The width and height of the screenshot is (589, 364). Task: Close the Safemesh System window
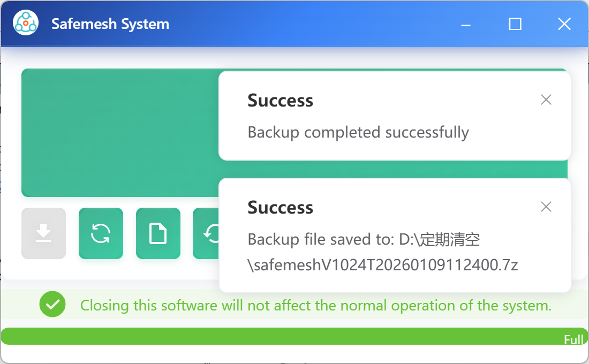click(x=564, y=24)
